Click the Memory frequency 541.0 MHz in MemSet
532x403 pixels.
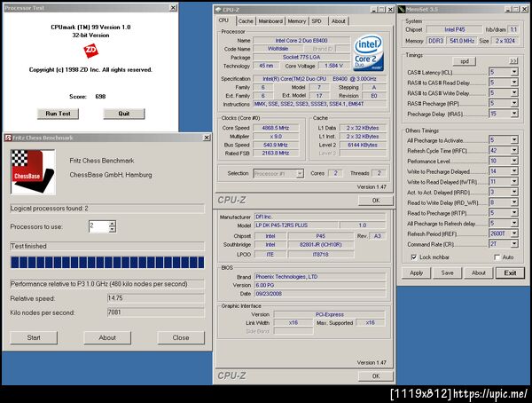462,41
